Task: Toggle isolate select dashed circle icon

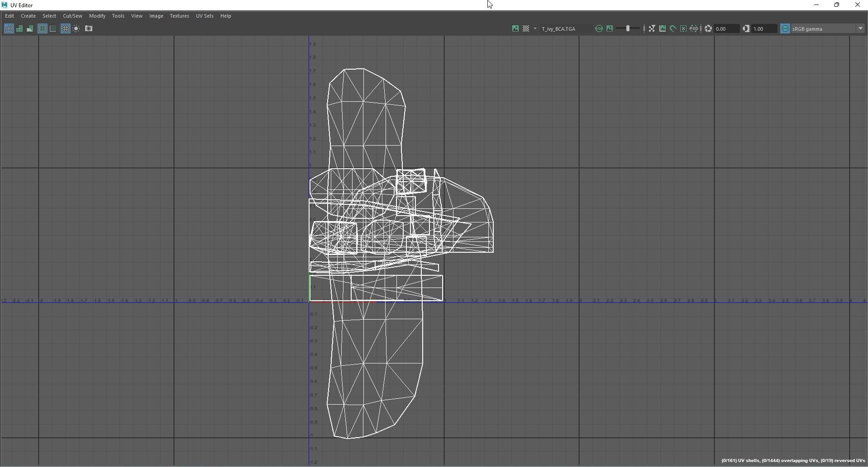Action: point(76,28)
